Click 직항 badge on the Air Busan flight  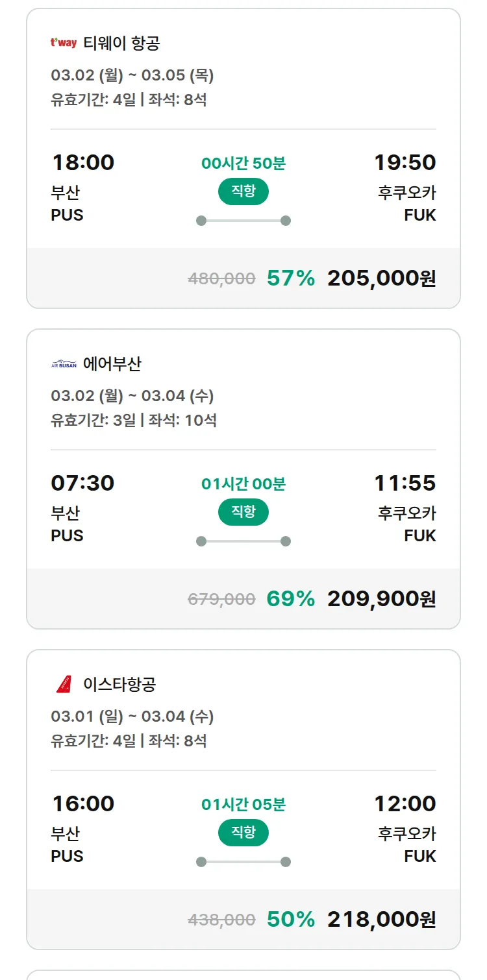(x=243, y=512)
